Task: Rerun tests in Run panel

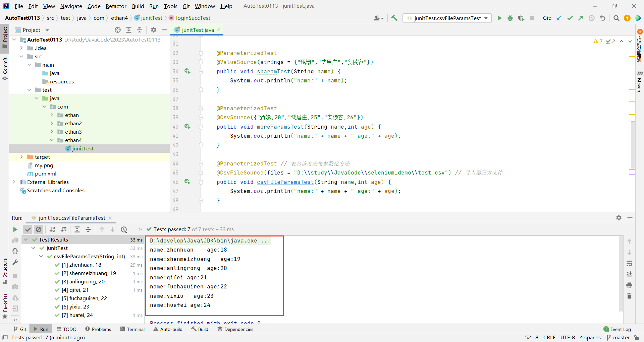Action: tap(15, 229)
